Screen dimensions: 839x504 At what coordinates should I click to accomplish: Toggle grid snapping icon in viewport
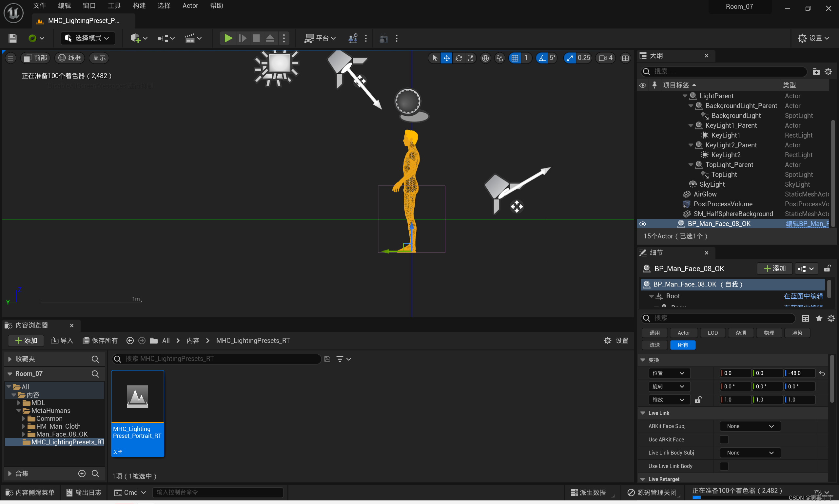(515, 58)
